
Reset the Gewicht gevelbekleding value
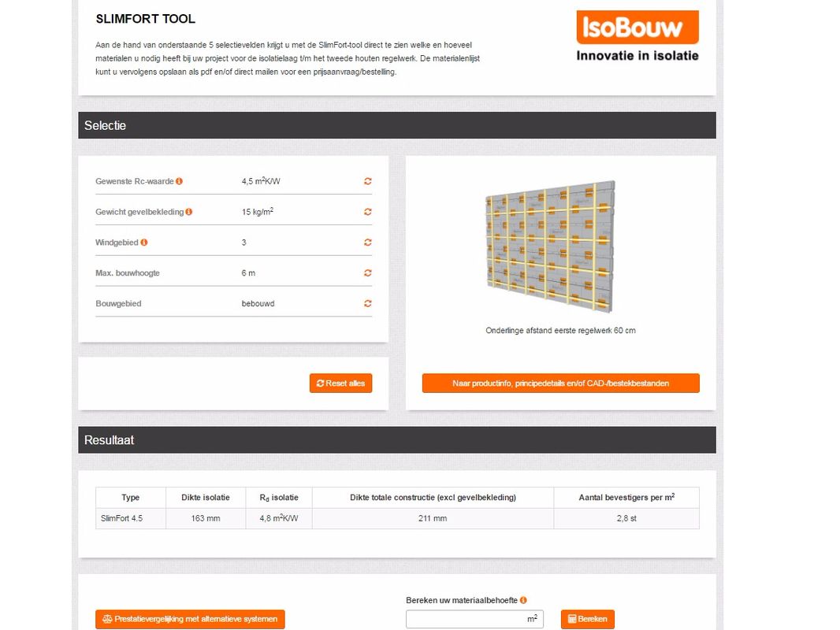pos(367,212)
